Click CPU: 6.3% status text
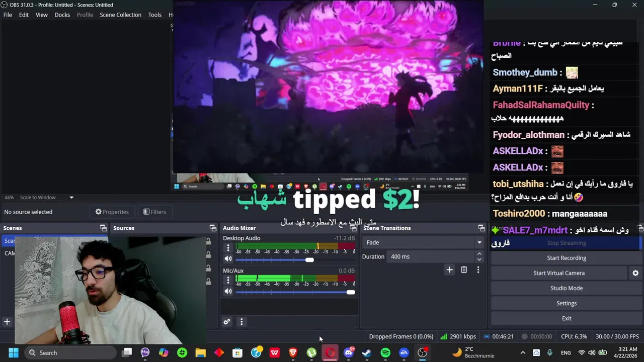644x362 pixels. click(574, 336)
